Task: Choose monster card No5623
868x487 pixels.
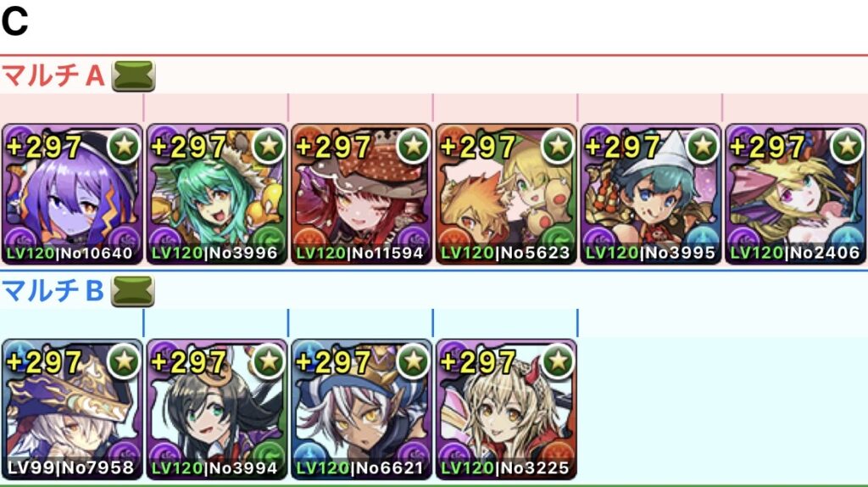Action: pyautogui.click(x=507, y=194)
